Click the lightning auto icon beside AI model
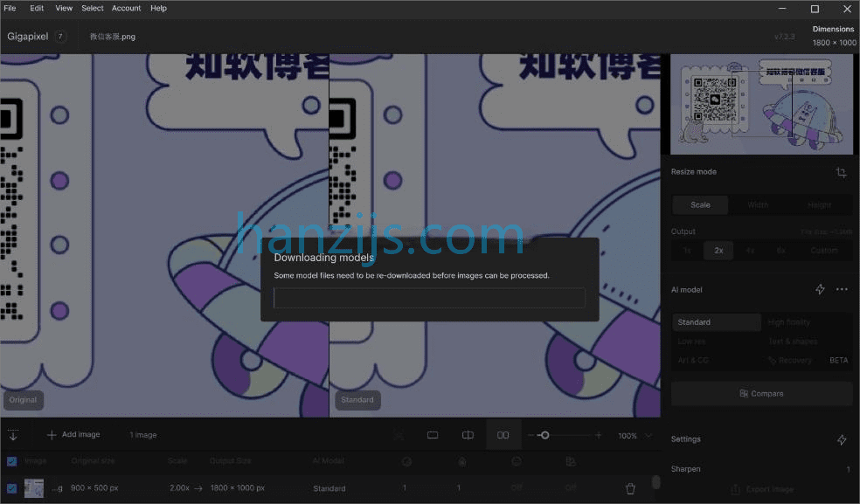 [x=820, y=290]
